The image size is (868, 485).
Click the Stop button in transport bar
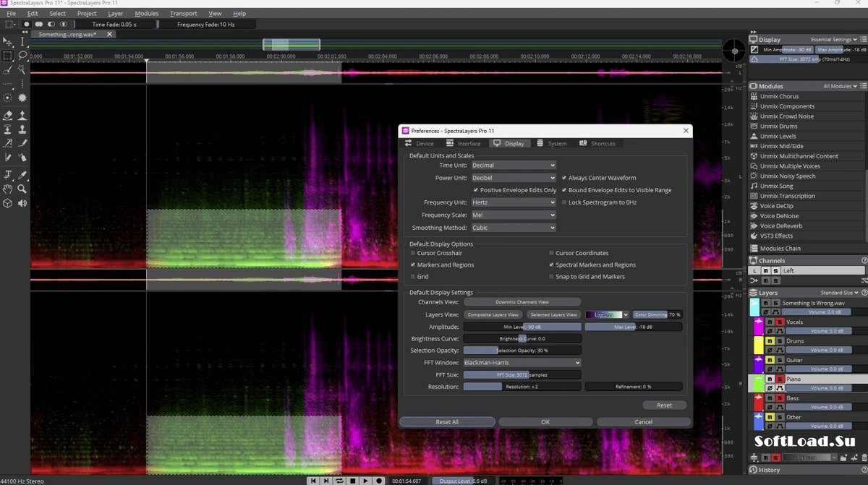click(x=352, y=481)
